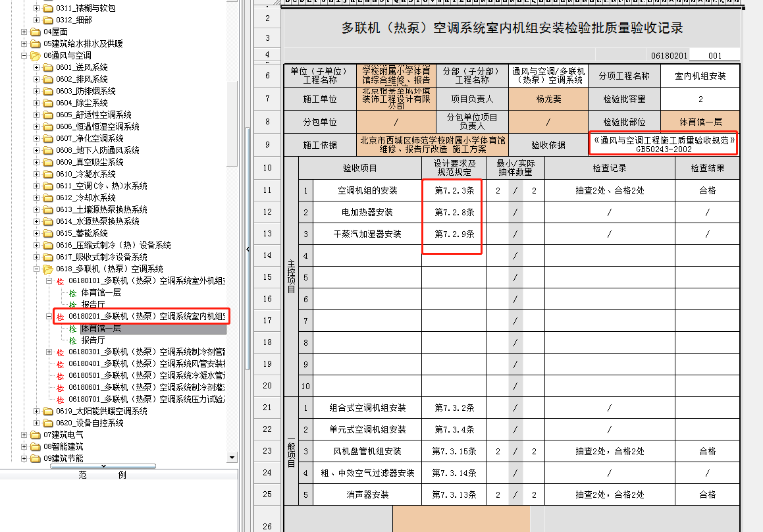The image size is (763, 532).
Task: Collapse the 06180101 室外机组 tree node
Action: [49, 281]
